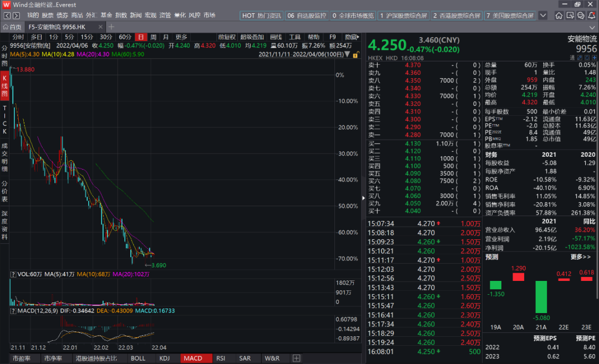
Task: Switch chart to 1分 period
Action: click(53, 37)
